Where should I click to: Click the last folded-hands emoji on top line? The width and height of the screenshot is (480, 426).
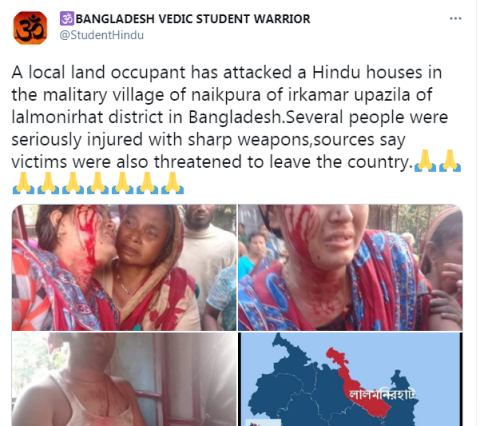pos(450,161)
